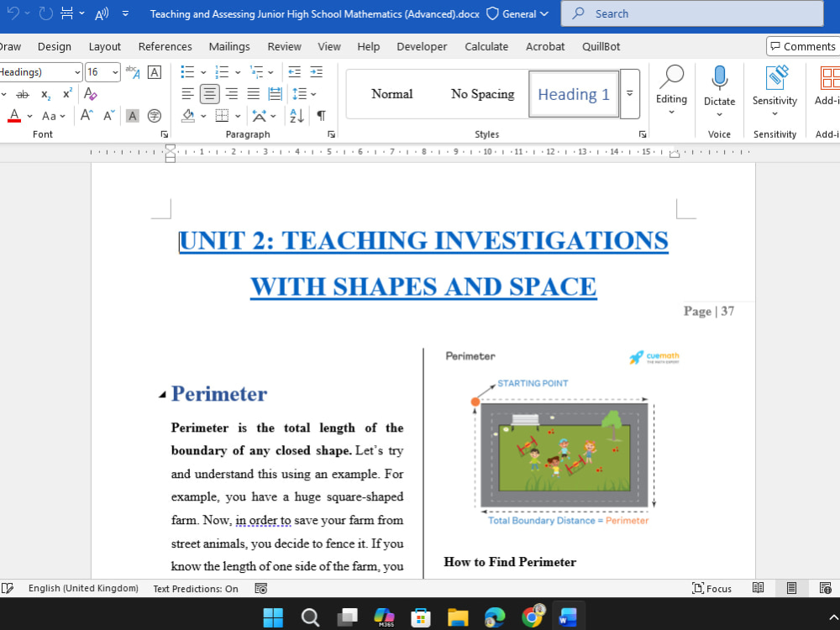This screenshot has height=630, width=840.
Task: Justify the paragraph text
Action: coord(254,94)
